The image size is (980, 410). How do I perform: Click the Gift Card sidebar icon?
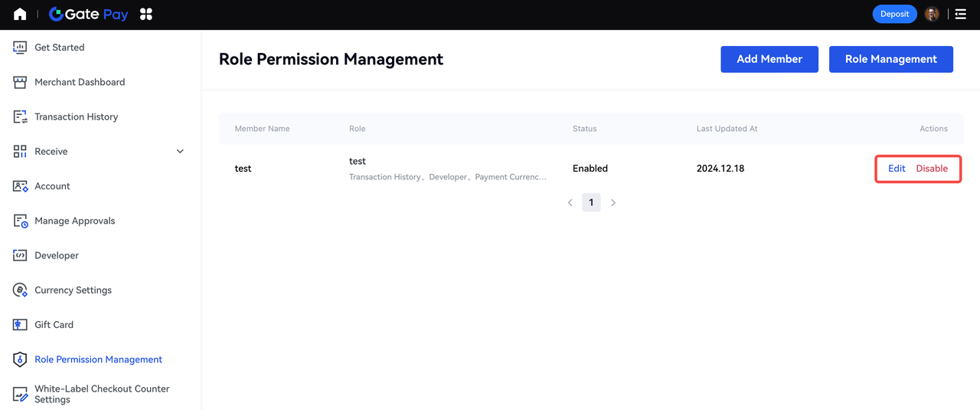[x=20, y=325]
